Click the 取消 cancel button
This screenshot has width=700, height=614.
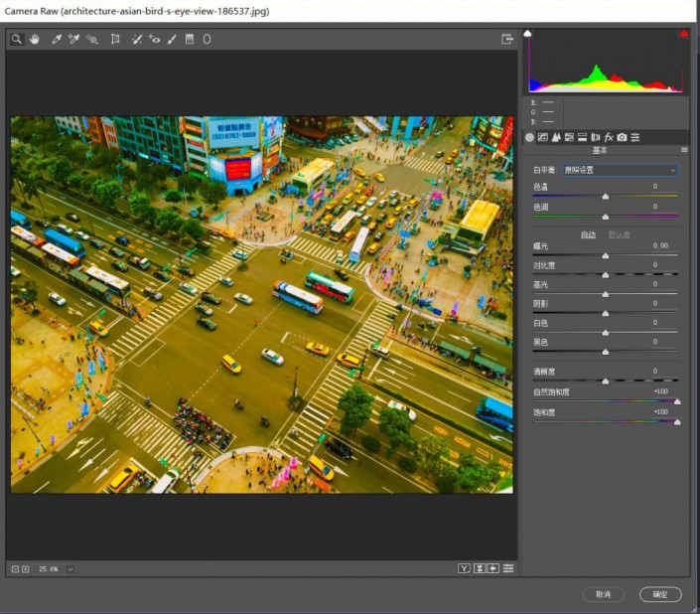tap(603, 595)
